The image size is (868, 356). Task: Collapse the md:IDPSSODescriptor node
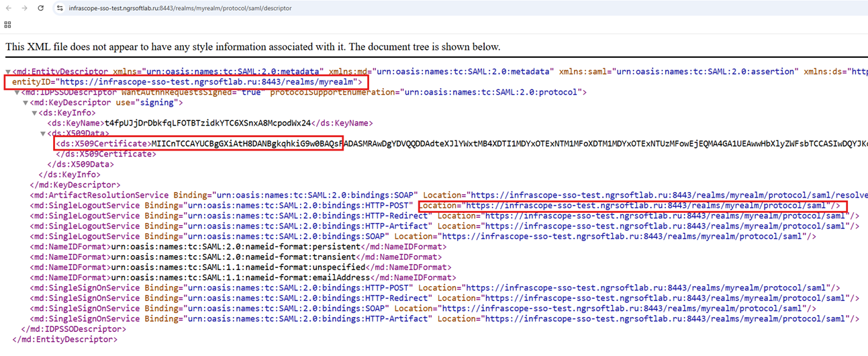click(x=17, y=93)
